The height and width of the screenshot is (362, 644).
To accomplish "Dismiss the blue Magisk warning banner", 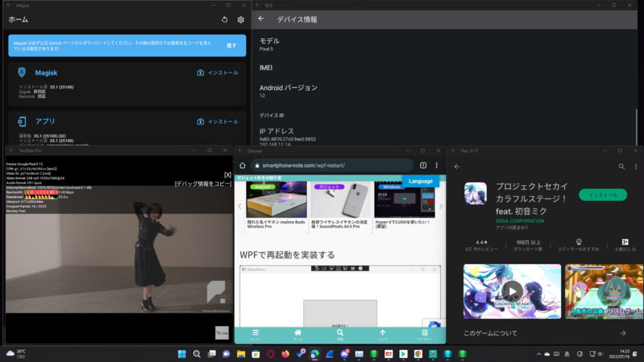I will (231, 45).
